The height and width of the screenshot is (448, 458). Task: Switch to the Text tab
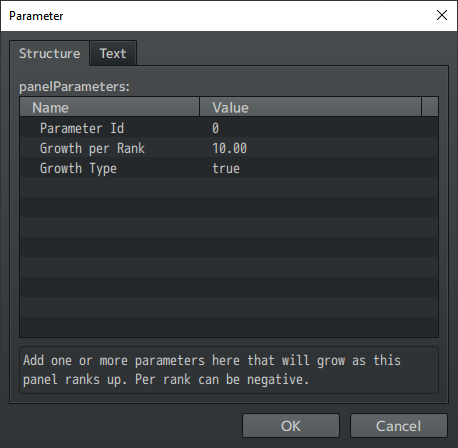point(113,53)
